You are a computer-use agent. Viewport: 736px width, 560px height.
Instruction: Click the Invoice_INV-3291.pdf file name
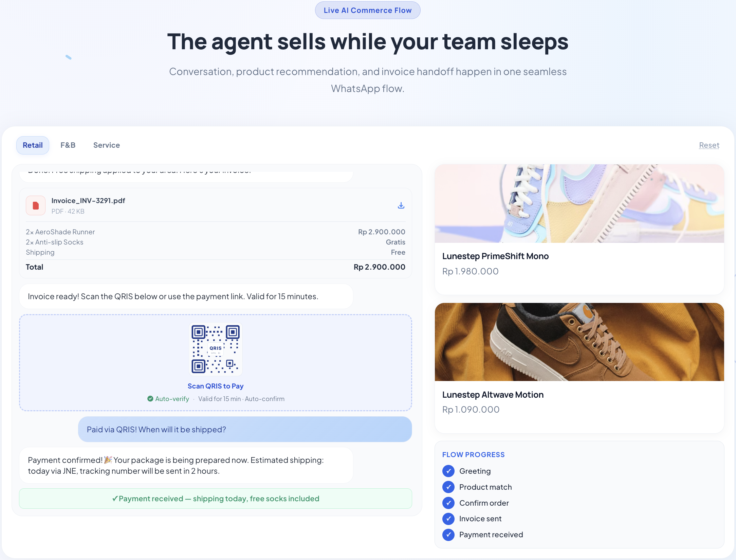point(88,200)
